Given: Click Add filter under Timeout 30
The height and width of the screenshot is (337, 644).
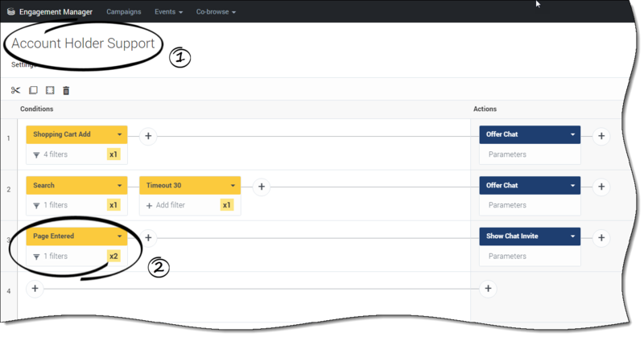Looking at the screenshot, I should tap(171, 205).
